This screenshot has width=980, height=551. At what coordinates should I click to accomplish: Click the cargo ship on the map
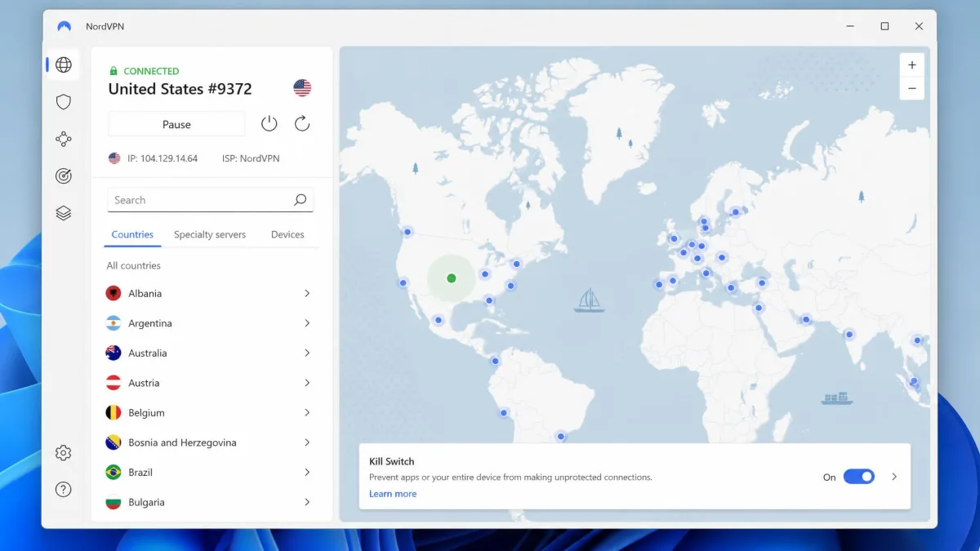(837, 398)
